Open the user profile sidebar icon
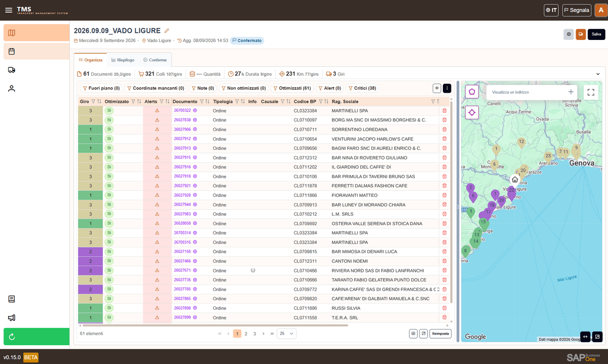 pos(12,89)
